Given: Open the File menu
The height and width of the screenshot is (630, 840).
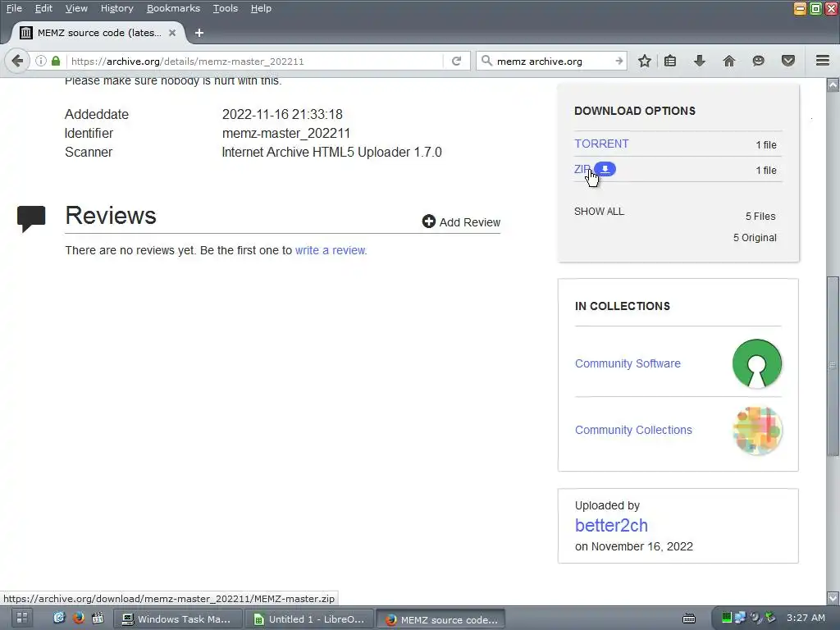Looking at the screenshot, I should point(14,8).
